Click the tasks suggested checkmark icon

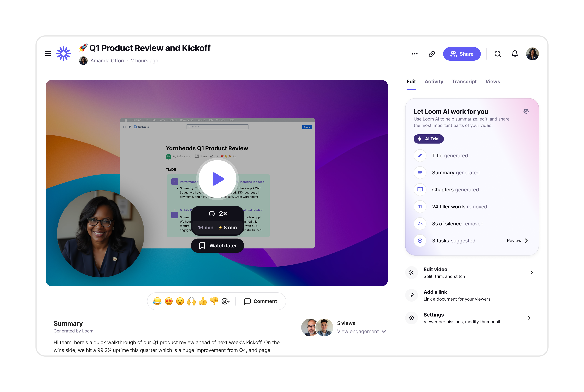point(420,241)
